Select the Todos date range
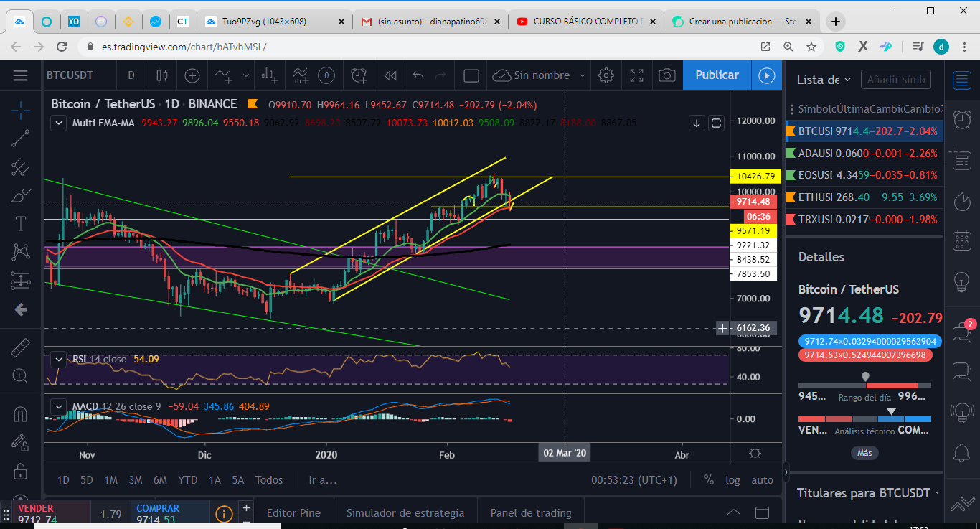This screenshot has width=980, height=529. click(269, 480)
